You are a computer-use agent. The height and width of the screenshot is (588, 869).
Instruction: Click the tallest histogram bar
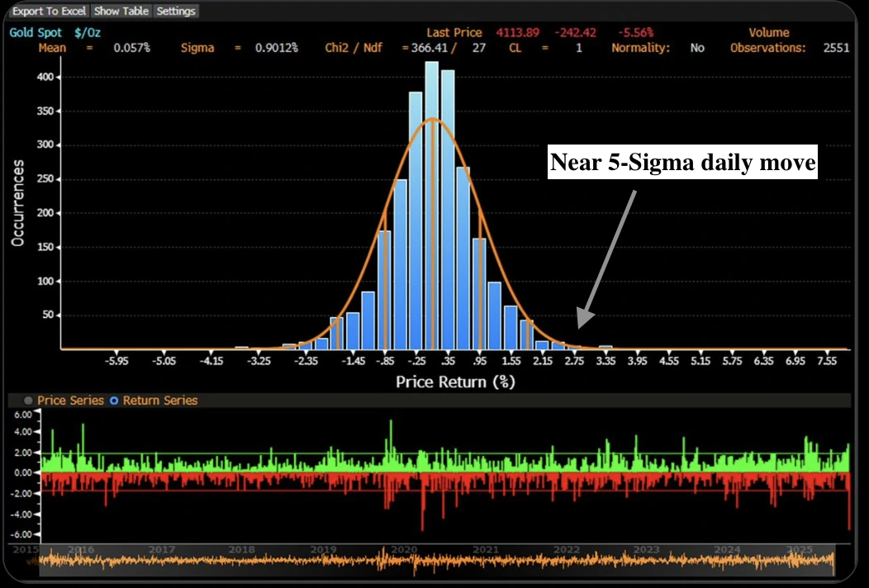pyautogui.click(x=432, y=206)
